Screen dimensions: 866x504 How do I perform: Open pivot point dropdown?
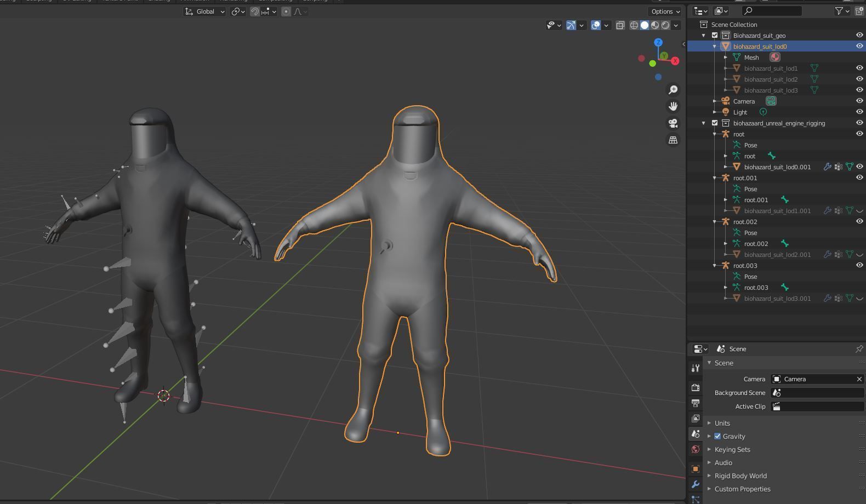coord(238,12)
